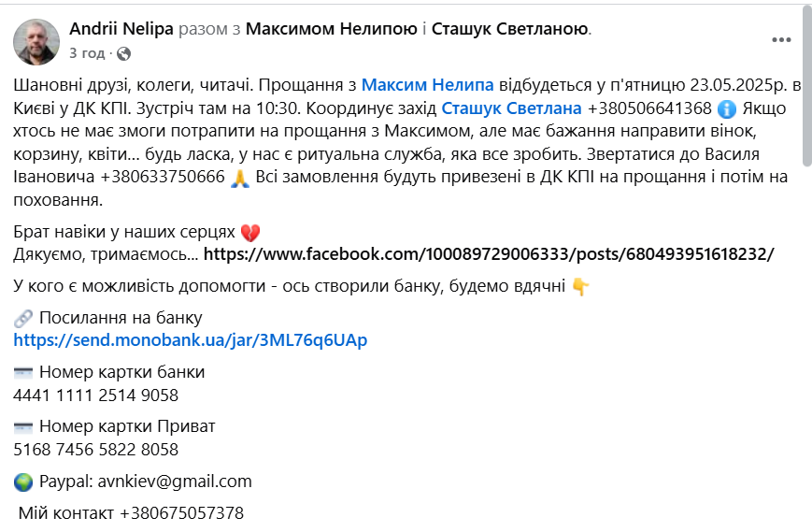Open the post options three-dot menu
The image size is (812, 532).
tap(781, 39)
